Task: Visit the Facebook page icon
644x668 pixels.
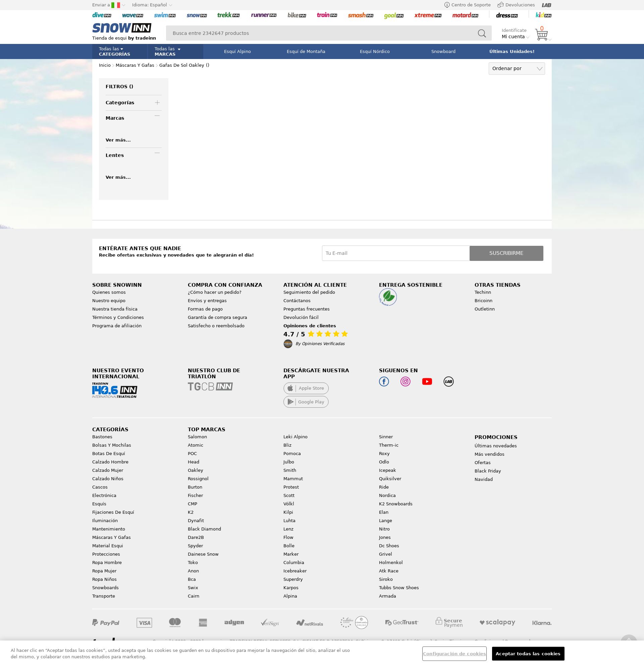Action: point(384,381)
